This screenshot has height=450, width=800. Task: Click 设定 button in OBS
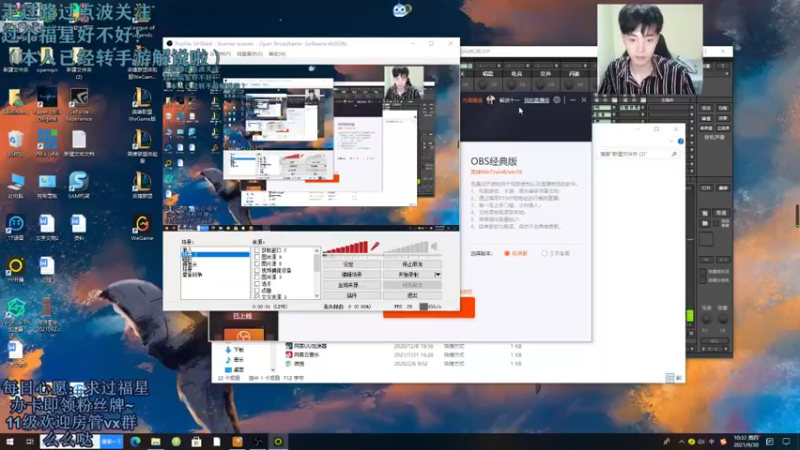pyautogui.click(x=352, y=264)
